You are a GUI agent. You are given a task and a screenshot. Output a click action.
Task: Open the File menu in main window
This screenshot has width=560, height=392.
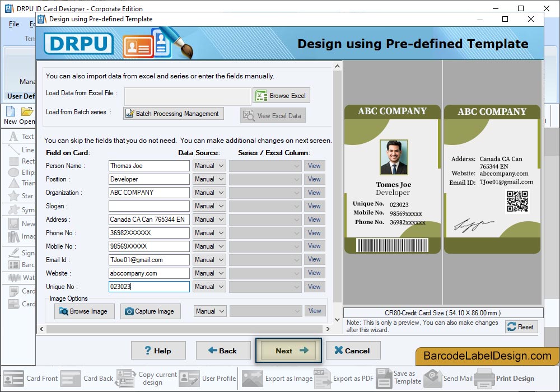tap(14, 24)
